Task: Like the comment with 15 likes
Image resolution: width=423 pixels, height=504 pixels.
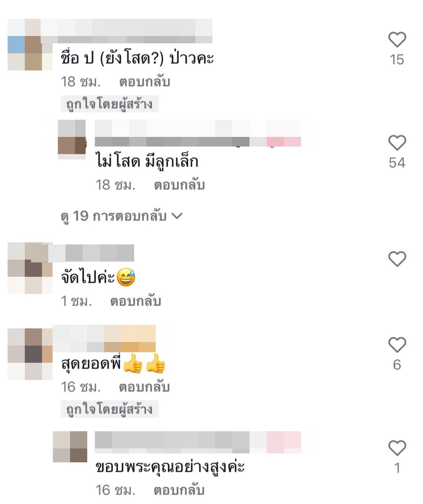Action: click(x=397, y=40)
